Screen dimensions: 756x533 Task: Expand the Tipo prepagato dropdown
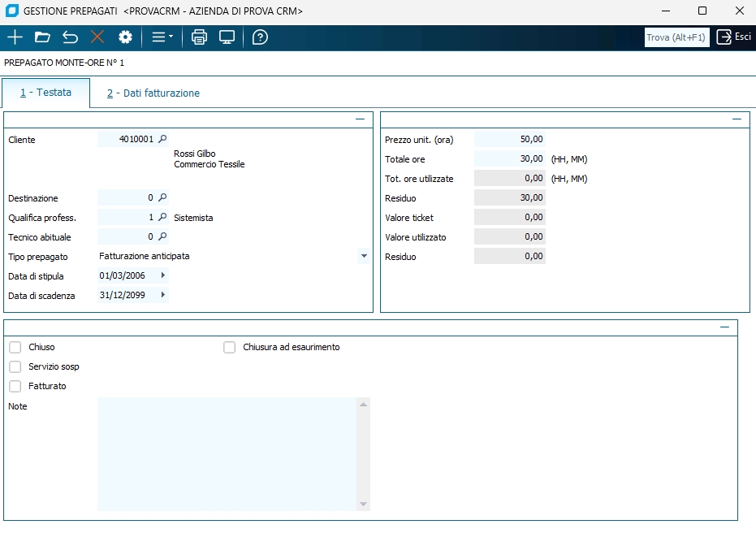tap(362, 256)
